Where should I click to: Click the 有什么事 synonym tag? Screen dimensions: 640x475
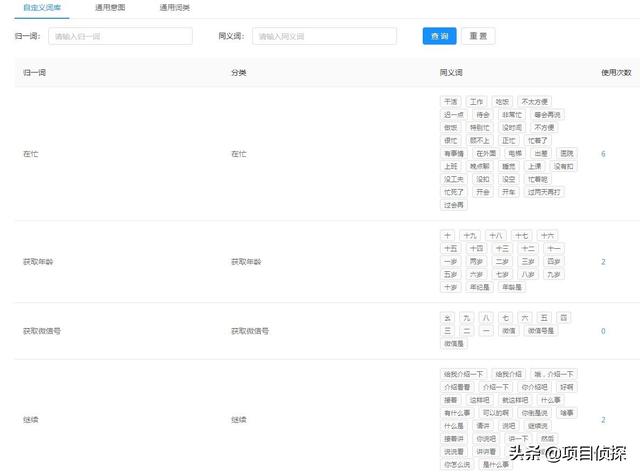pos(457,413)
